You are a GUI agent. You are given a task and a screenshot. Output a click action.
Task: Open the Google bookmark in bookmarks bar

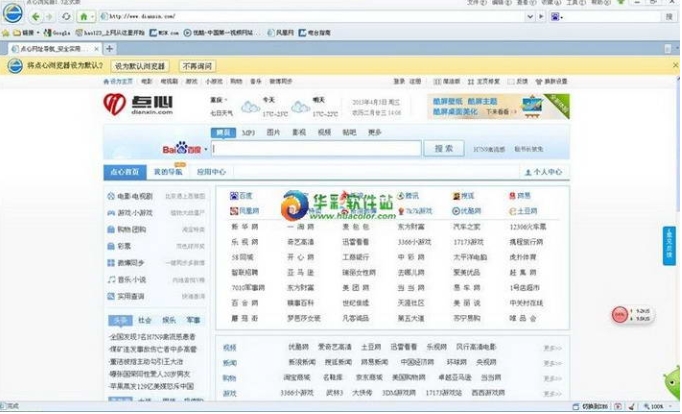click(57, 33)
